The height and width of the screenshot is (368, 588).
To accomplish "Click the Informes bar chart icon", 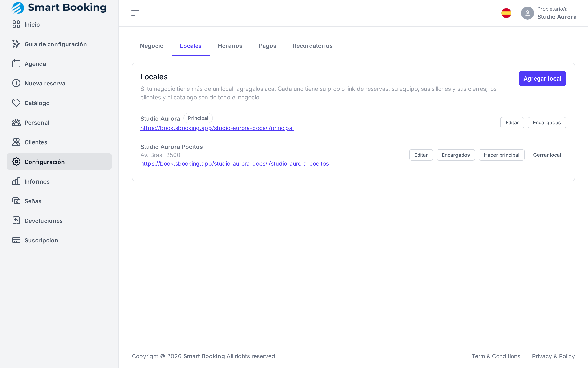I will [16, 181].
